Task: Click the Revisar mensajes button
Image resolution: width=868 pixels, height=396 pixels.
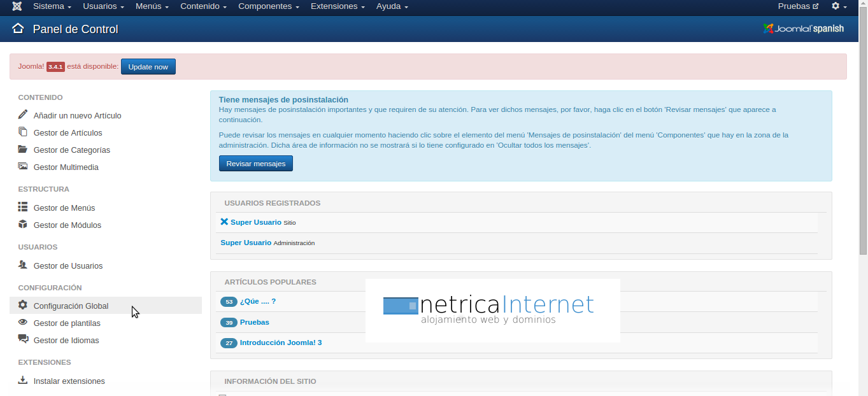Action: click(255, 164)
